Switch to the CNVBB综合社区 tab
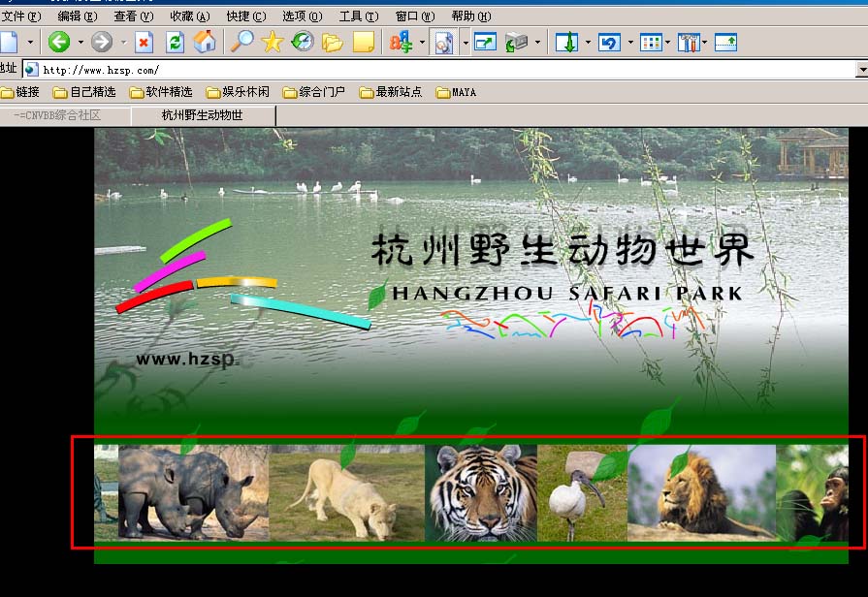 pos(64,115)
